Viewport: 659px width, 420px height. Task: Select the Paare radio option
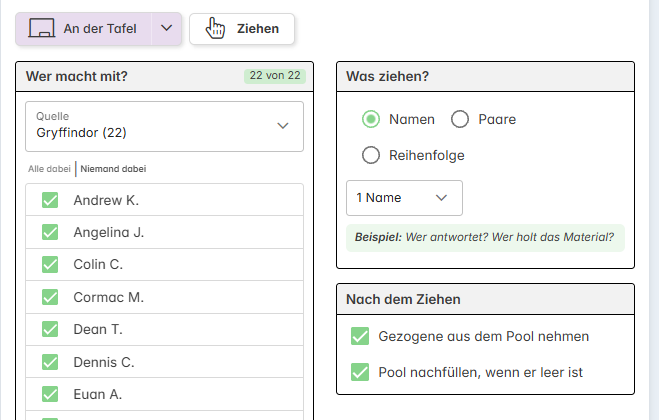pyautogui.click(x=460, y=119)
